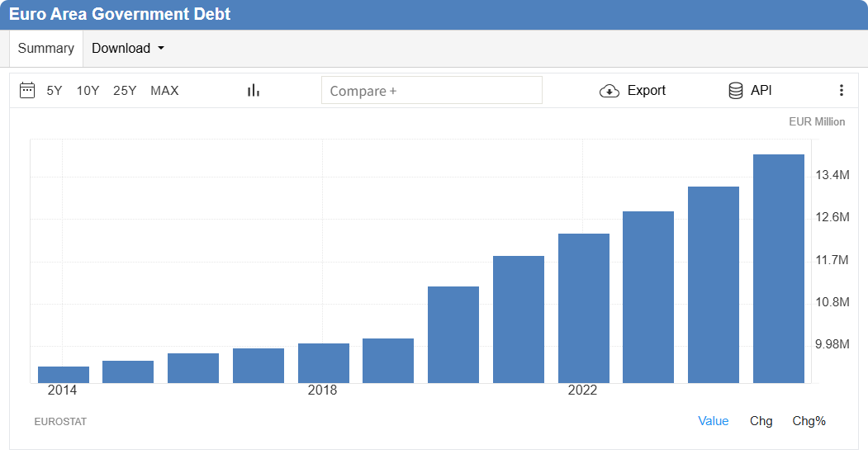Click the 12.6M axis label
Screen dimensions: 868x459
coord(832,217)
